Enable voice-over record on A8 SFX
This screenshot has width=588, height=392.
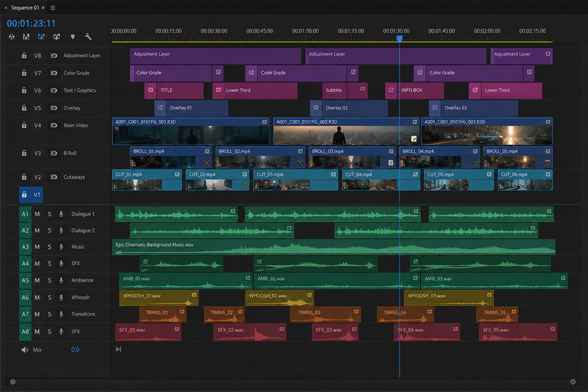click(61, 331)
